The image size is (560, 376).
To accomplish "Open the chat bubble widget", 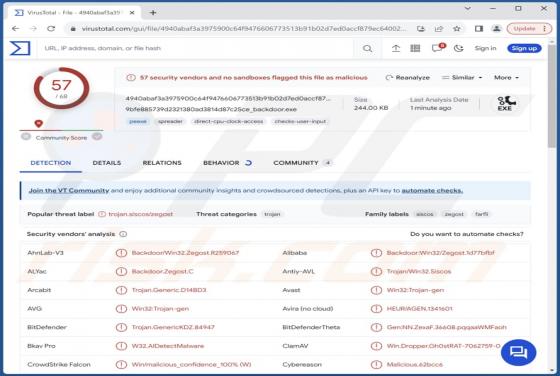I will [518, 352].
